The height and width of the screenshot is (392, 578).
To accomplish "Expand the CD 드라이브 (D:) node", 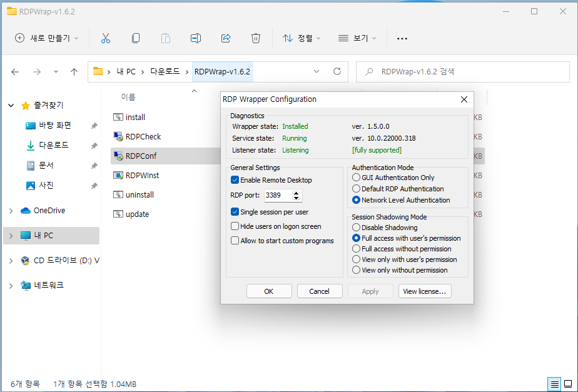I will pyautogui.click(x=11, y=261).
